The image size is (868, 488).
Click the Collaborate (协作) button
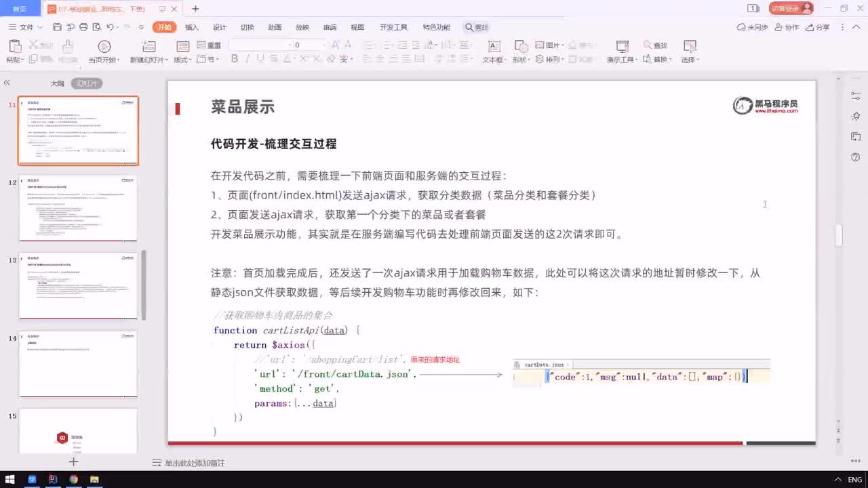(x=787, y=27)
